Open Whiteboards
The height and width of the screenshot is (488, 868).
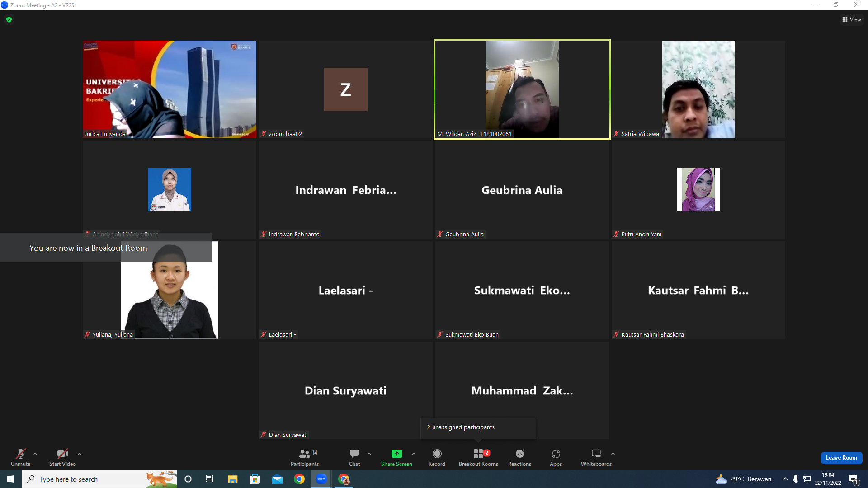[x=596, y=457]
